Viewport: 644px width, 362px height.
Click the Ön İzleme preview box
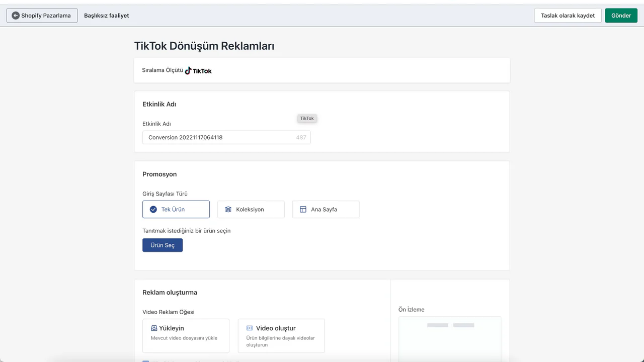click(450, 339)
